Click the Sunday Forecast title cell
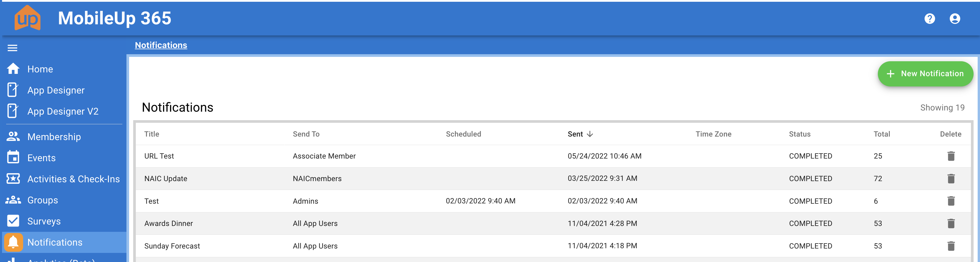 point(172,246)
